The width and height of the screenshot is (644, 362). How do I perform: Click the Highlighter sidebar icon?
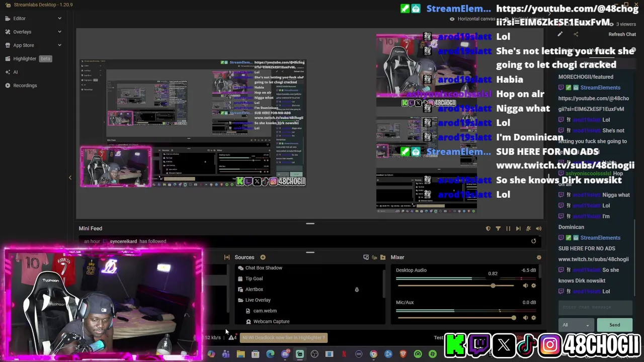coord(8,58)
